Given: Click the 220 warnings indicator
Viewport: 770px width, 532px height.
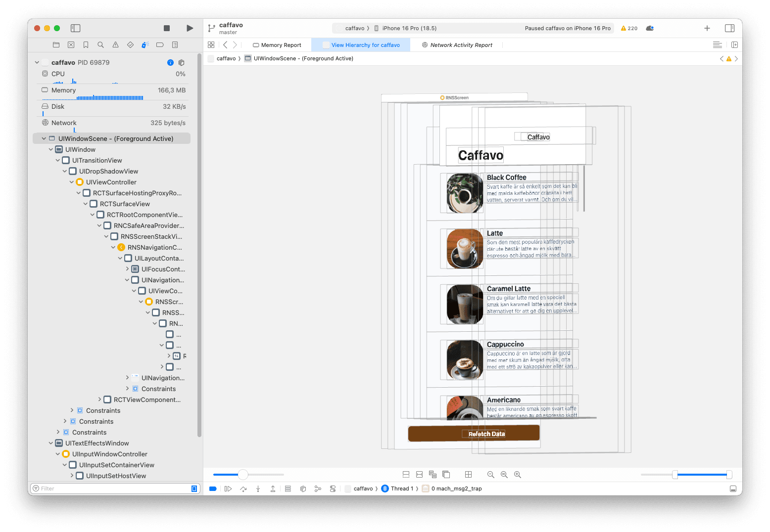Looking at the screenshot, I should [x=629, y=28].
